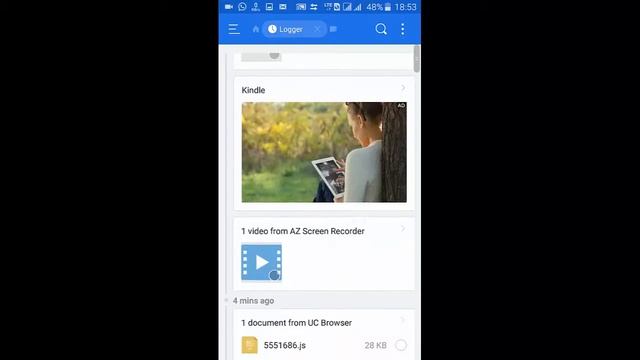Open the hamburger navigation menu
This screenshot has height=360, width=640.
coord(234,29)
